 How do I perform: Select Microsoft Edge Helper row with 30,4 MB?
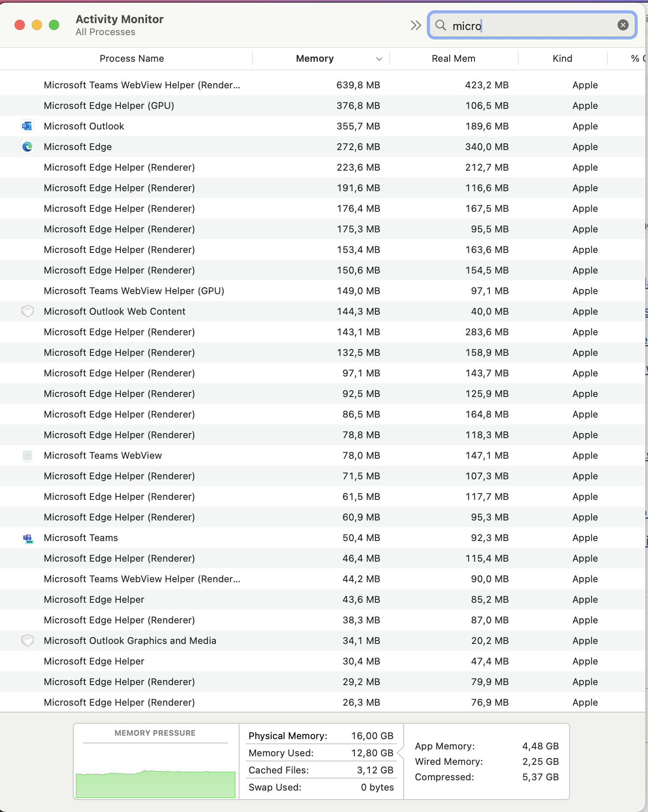tap(323, 661)
